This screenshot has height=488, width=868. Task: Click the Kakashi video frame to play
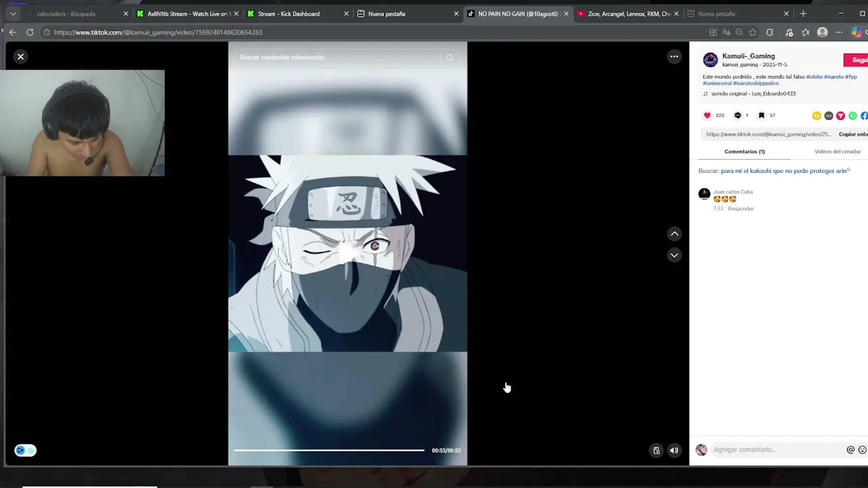point(347,253)
